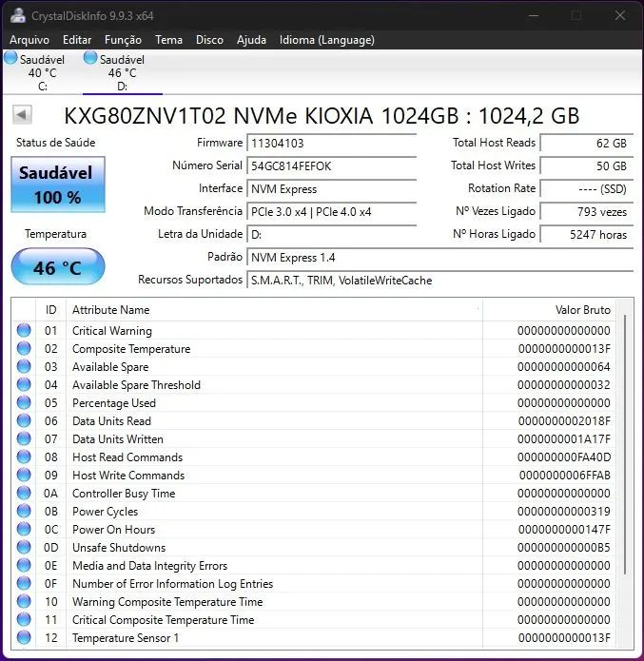
Task: Select disk D: at 46 °C
Action: pyautogui.click(x=123, y=72)
